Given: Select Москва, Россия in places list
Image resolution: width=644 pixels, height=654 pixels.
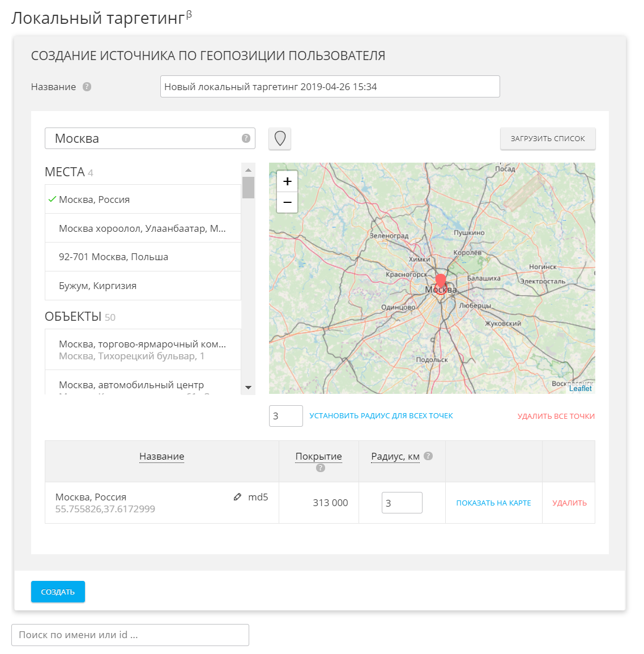Looking at the screenshot, I should pos(94,199).
